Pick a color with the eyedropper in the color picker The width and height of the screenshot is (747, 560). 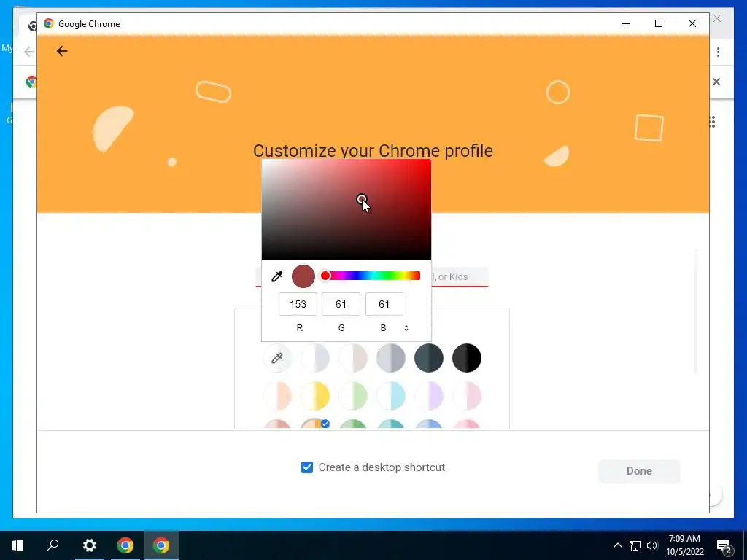[276, 276]
